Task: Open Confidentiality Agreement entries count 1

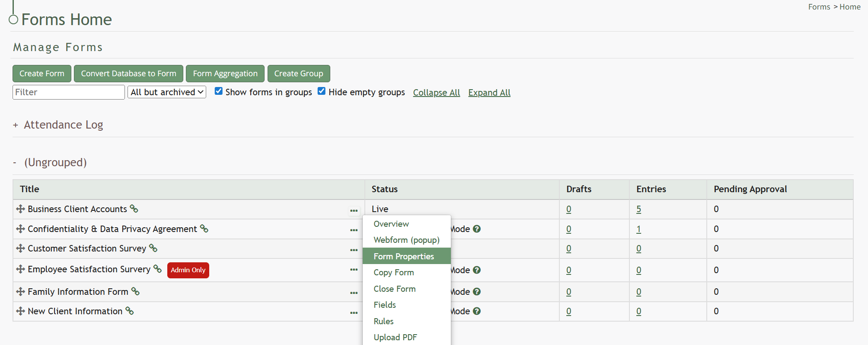Action: coord(638,229)
